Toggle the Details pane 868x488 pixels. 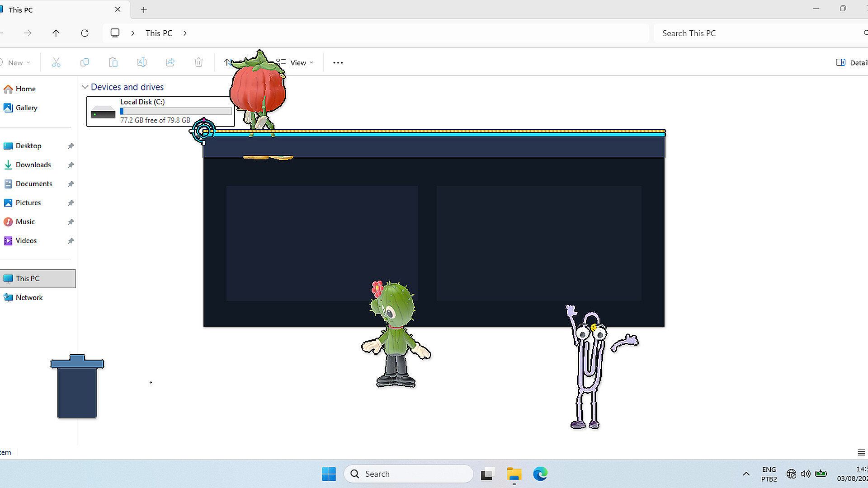coord(852,62)
